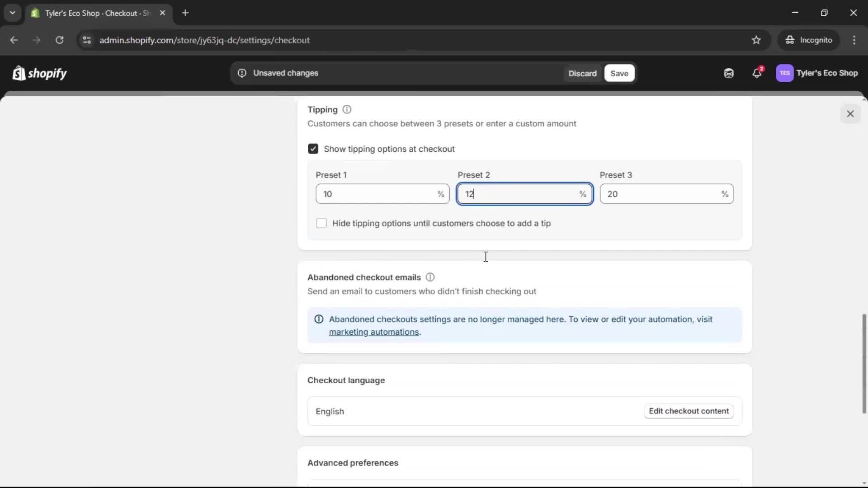Click the TES store avatar

coord(785,73)
